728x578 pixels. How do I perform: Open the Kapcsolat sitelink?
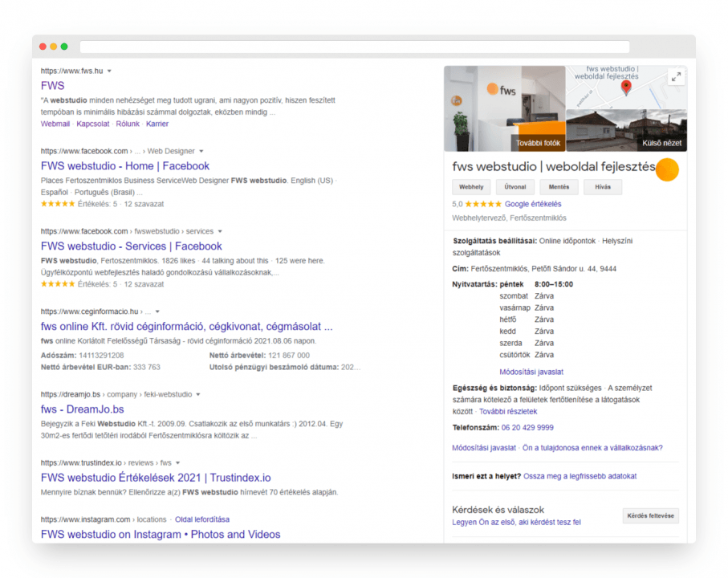(x=93, y=124)
